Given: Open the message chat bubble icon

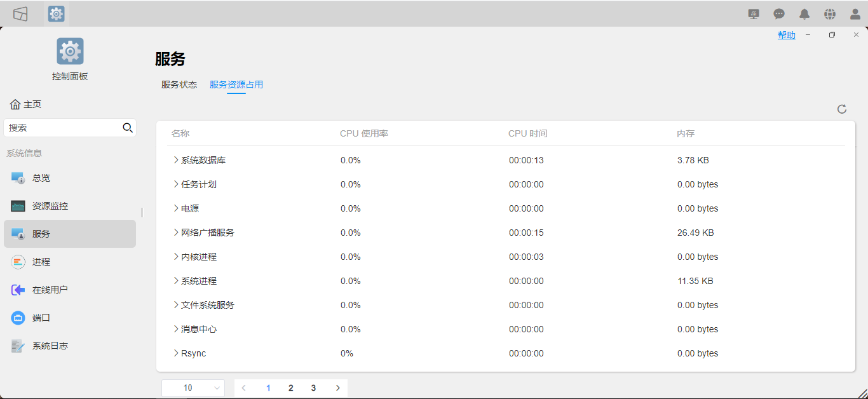Looking at the screenshot, I should (779, 14).
